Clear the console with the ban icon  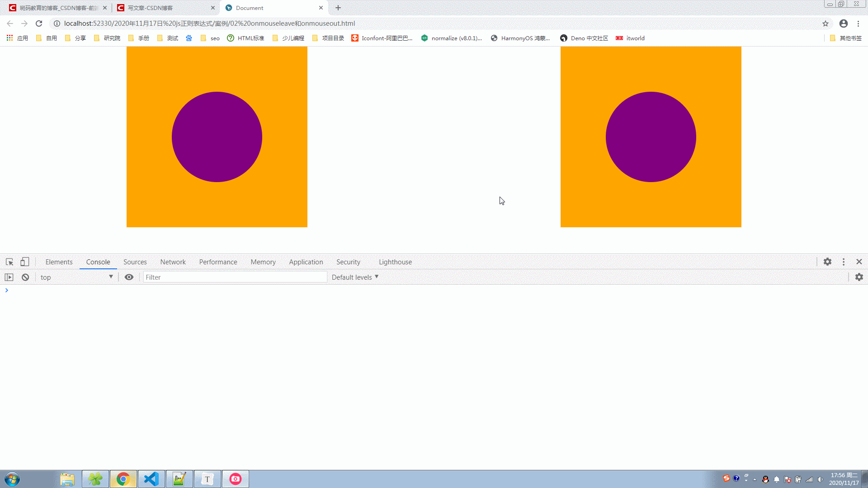[x=25, y=277]
